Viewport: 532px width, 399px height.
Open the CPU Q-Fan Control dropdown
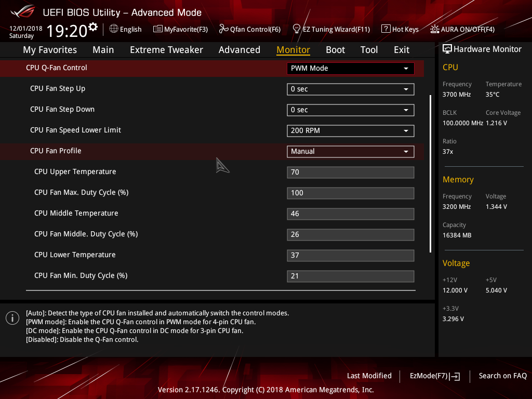(350, 68)
